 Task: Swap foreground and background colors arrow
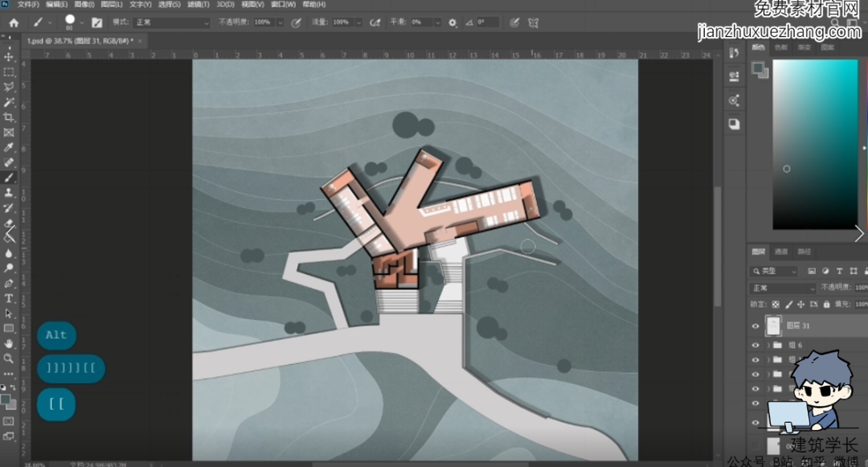[x=13, y=388]
